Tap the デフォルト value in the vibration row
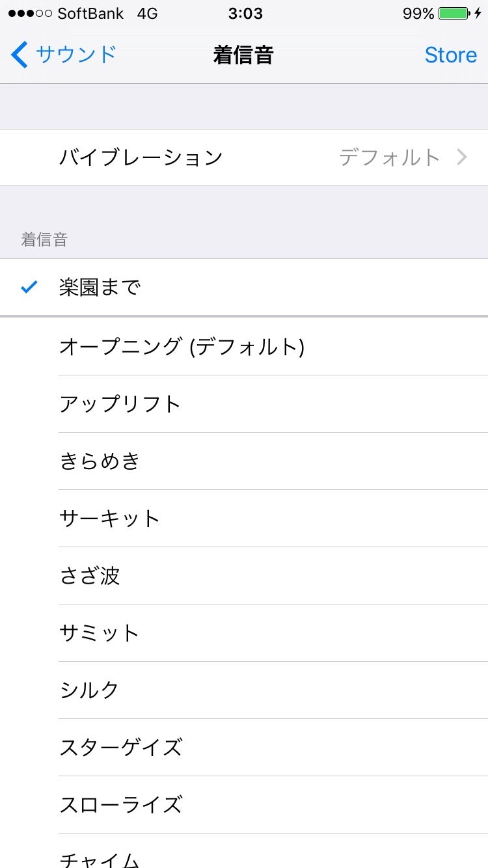 coord(389,157)
